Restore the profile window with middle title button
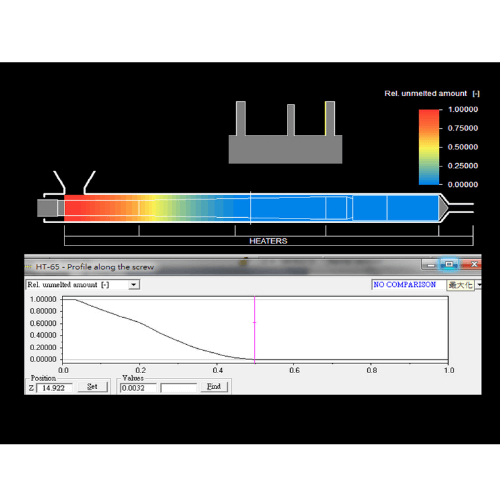500x500 pixels. [x=449, y=265]
